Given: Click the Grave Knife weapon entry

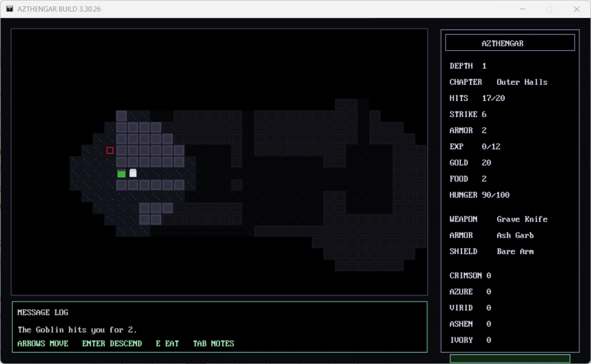Looking at the screenshot, I should tap(522, 219).
